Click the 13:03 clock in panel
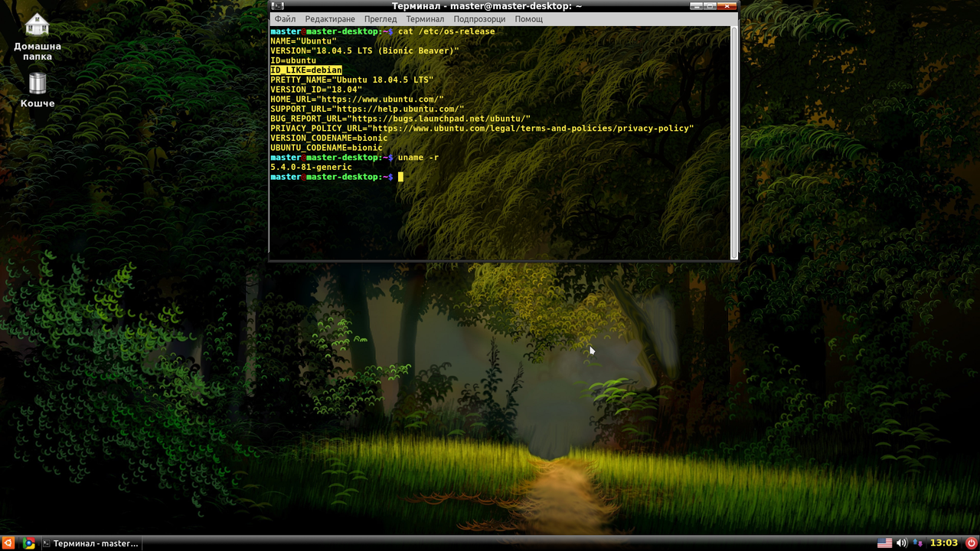Image resolution: width=980 pixels, height=551 pixels. 943,543
